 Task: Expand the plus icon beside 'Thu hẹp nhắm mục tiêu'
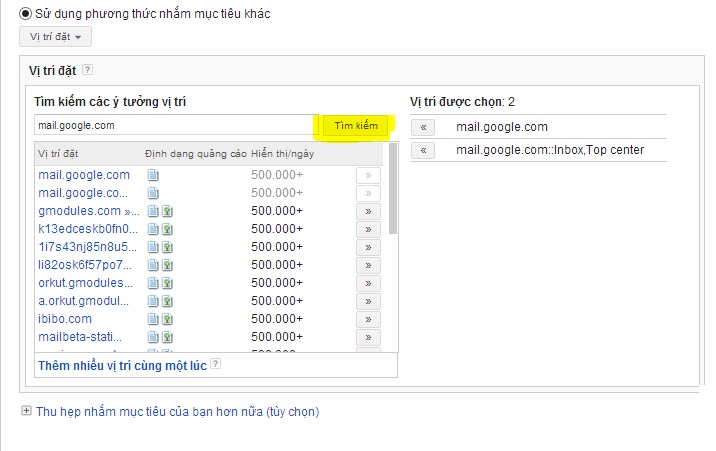(26, 411)
